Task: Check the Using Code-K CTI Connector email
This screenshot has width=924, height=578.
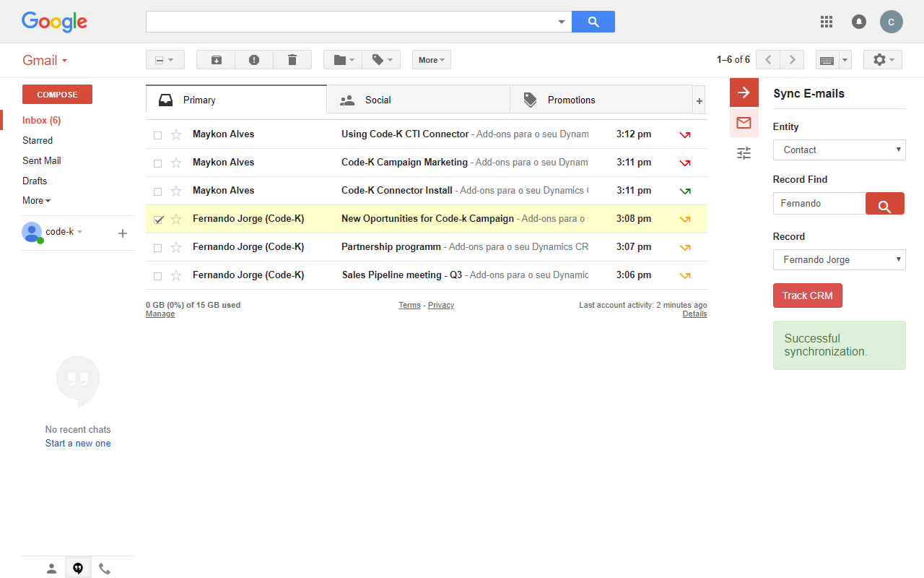Action: click(158, 135)
